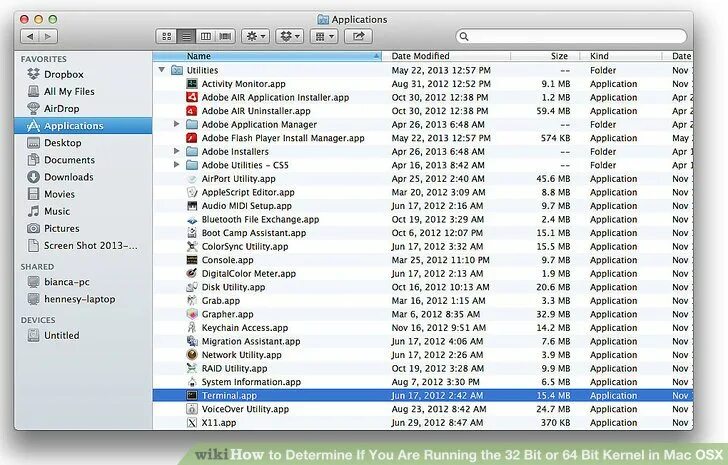This screenshot has width=728, height=465.
Task: Select Bluetooth File Exchange.app icon
Action: 192,220
